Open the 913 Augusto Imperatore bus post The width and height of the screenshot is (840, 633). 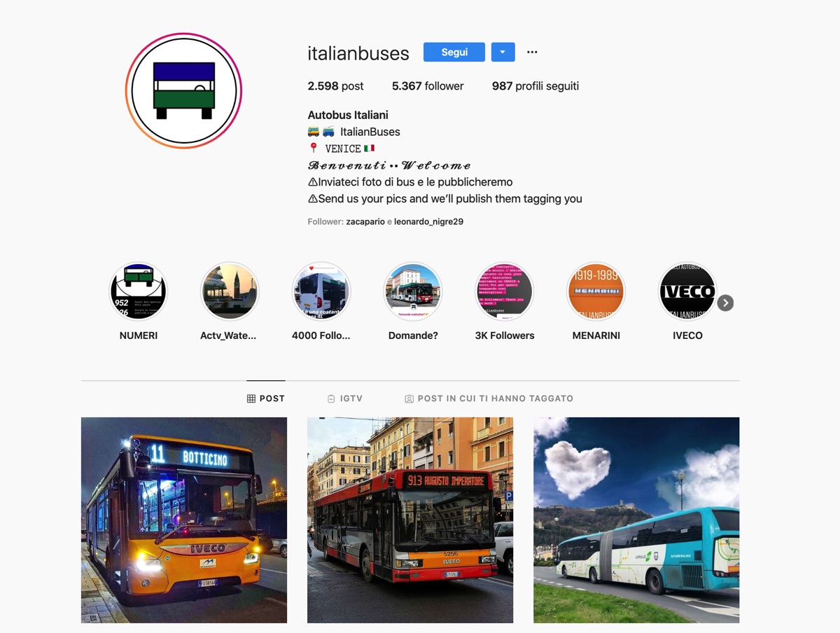410,520
